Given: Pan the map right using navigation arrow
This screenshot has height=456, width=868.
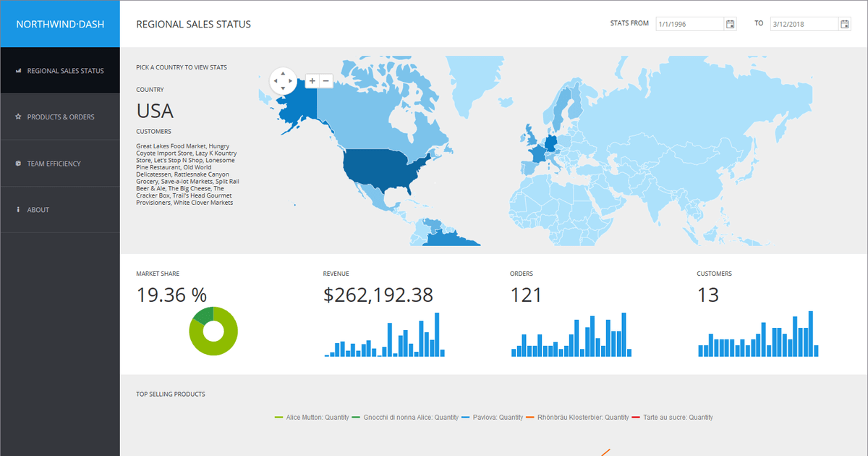Looking at the screenshot, I should pos(291,81).
